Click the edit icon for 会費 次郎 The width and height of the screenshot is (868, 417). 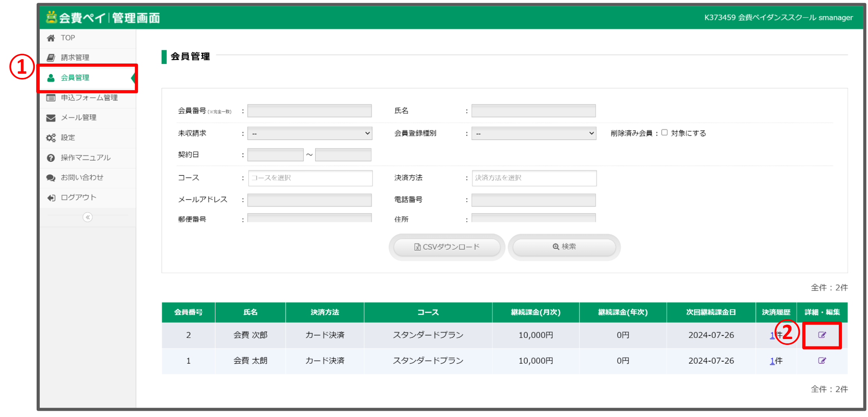click(822, 335)
